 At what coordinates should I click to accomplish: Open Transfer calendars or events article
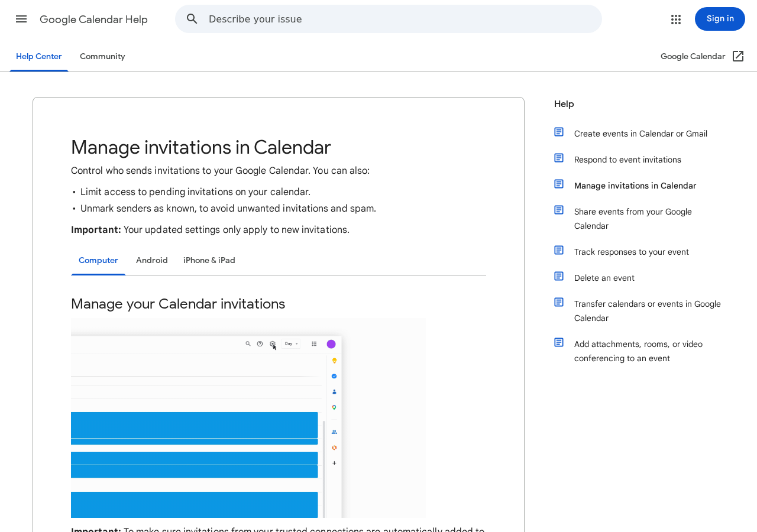pos(648,311)
